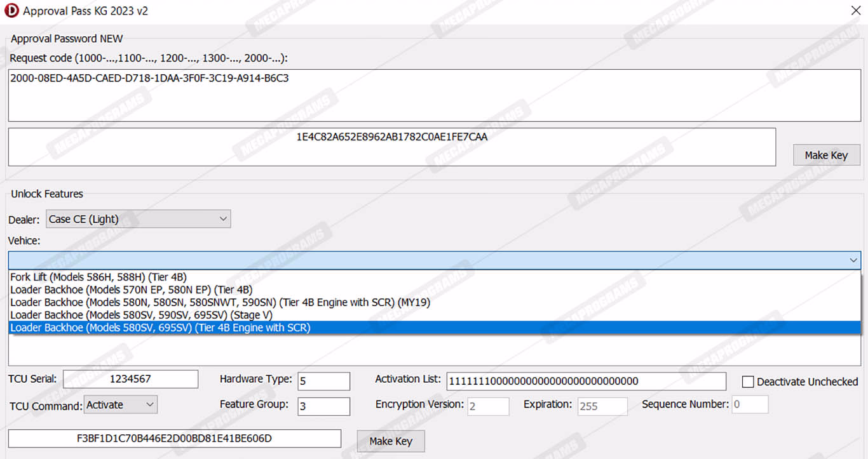Select Loader Backhoe 580SV, 695SV Tier 4B

[160, 328]
